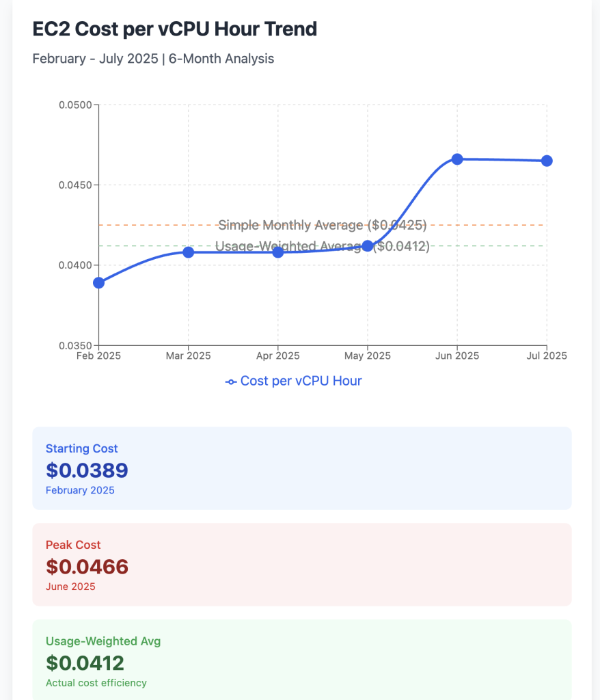Viewport: 600px width, 700px height.
Task: Click the May 2025 data point dot
Action: [368, 246]
